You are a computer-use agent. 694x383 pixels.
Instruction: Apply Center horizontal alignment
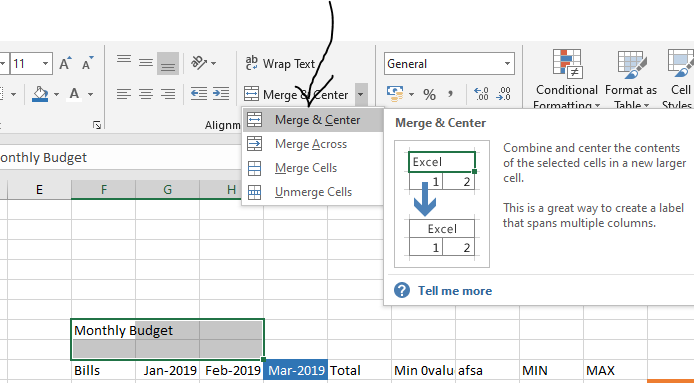(146, 94)
